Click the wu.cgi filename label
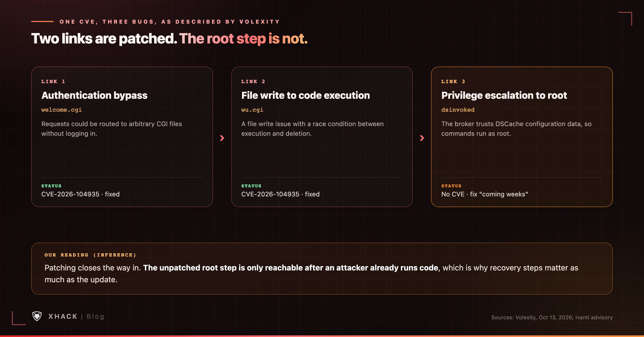Screen dimensions: 644x337 click(252, 110)
